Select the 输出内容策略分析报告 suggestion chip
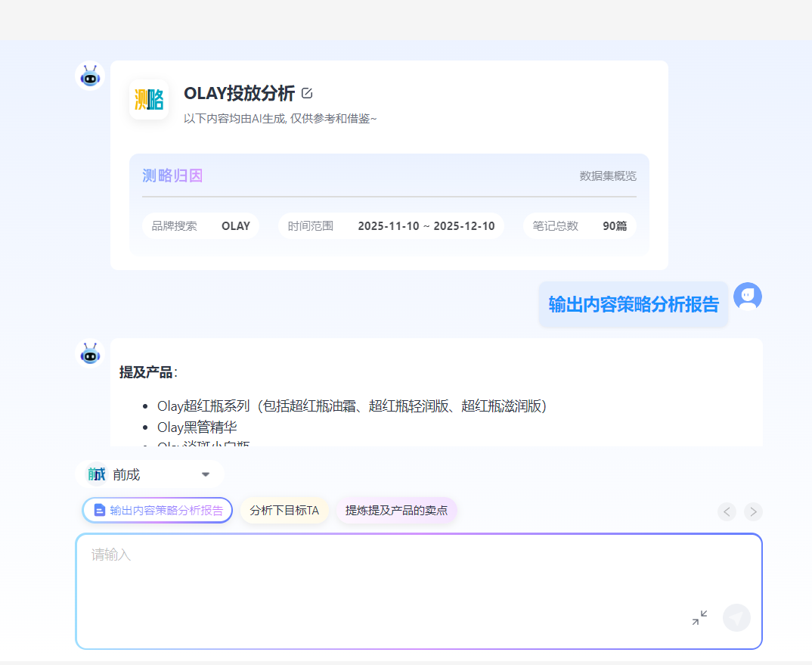The image size is (812, 665). pyautogui.click(x=157, y=510)
